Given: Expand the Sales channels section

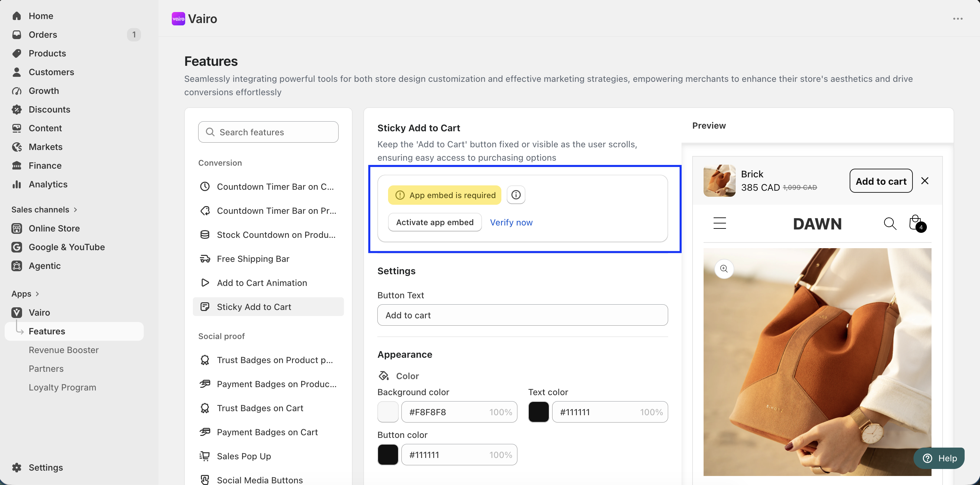Looking at the screenshot, I should pos(44,209).
